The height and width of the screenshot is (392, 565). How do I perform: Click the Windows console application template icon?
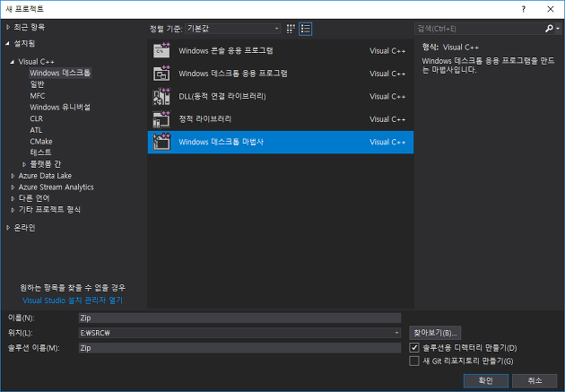tap(161, 50)
